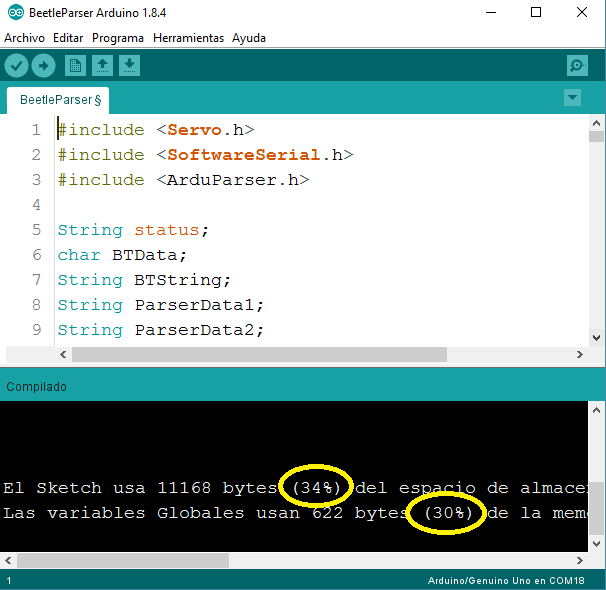Image resolution: width=606 pixels, height=590 pixels.
Task: Click the editor vertical scrollbar thumb
Action: 596,136
